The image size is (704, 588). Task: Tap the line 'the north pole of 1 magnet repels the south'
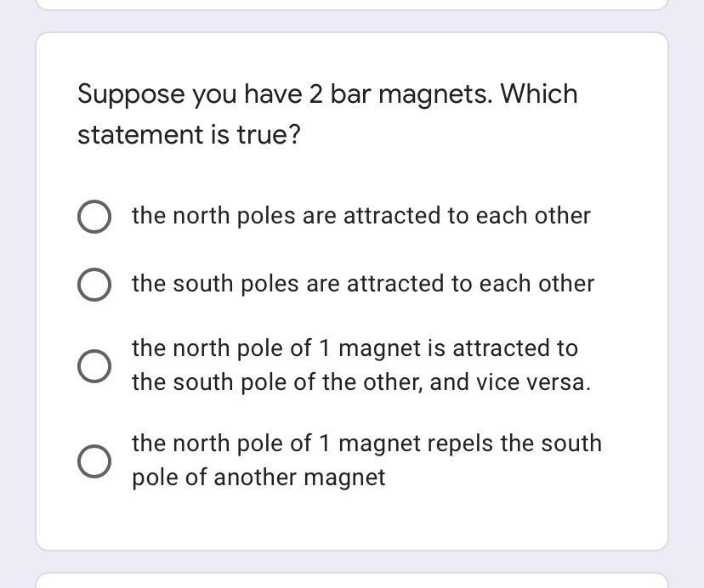[x=366, y=444]
